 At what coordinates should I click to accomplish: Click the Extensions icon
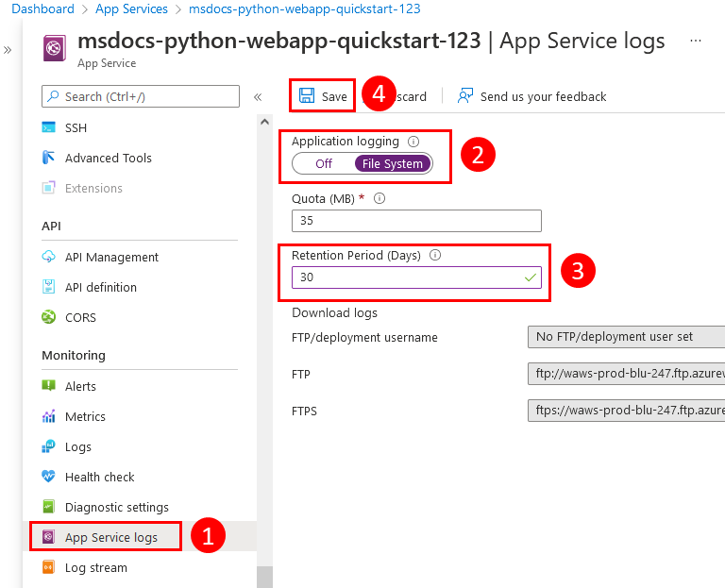[48, 188]
